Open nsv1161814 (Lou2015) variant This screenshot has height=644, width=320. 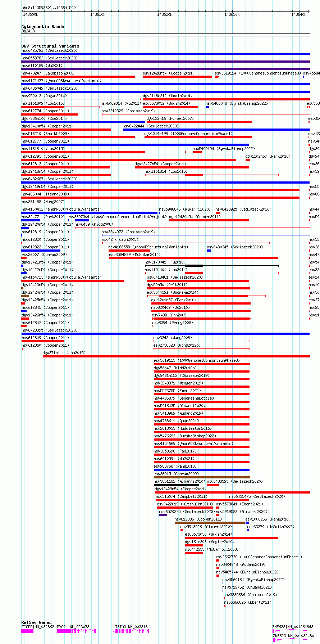(166, 171)
